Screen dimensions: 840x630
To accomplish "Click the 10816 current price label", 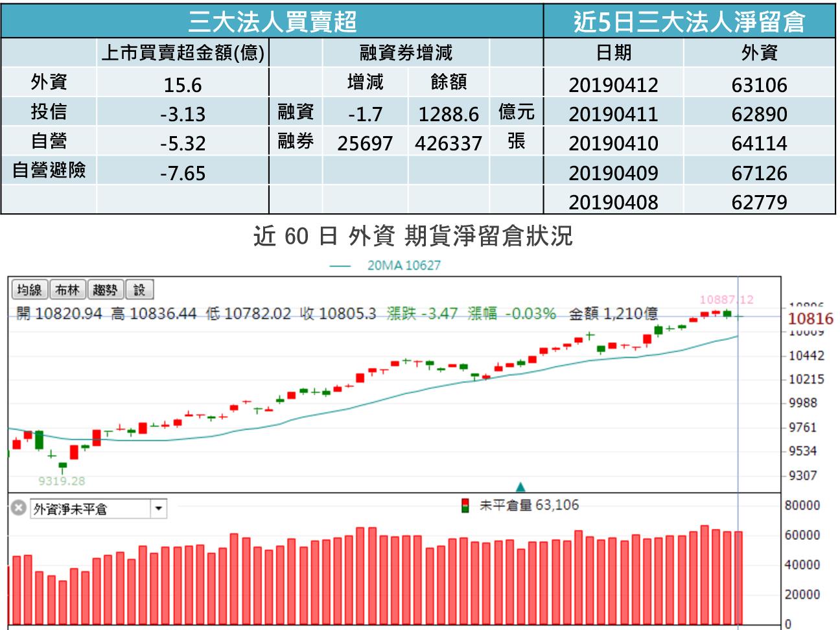I will pos(810,318).
